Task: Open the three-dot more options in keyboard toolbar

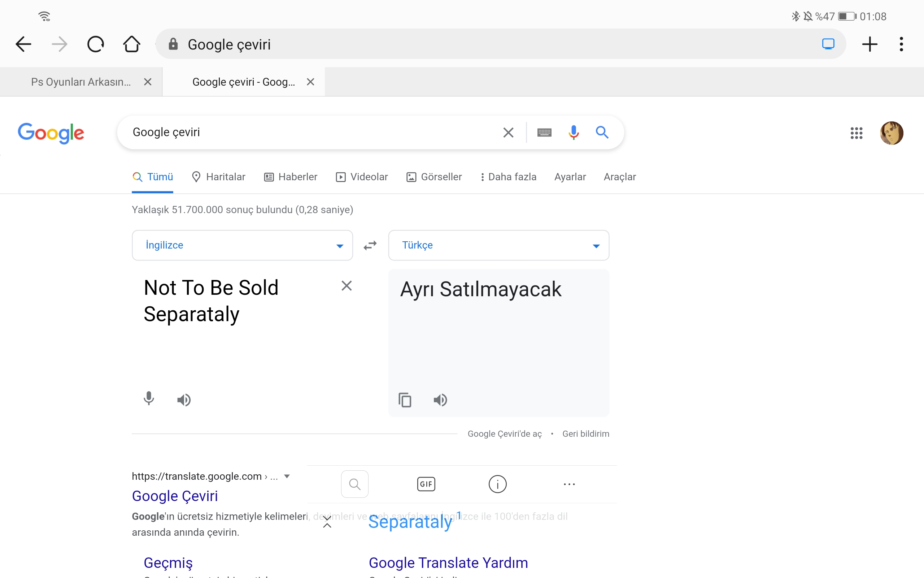Action: click(x=569, y=484)
